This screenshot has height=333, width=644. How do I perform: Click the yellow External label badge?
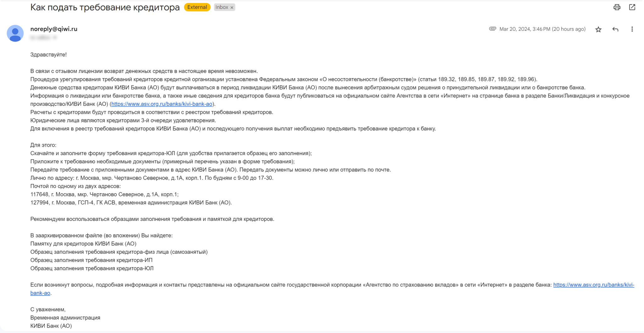point(197,7)
